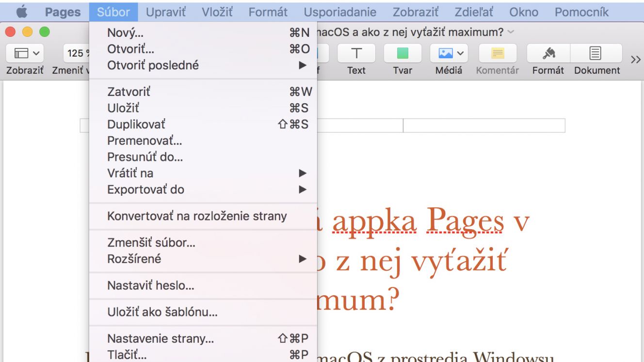Open the Usporiadanie menu

point(340,12)
